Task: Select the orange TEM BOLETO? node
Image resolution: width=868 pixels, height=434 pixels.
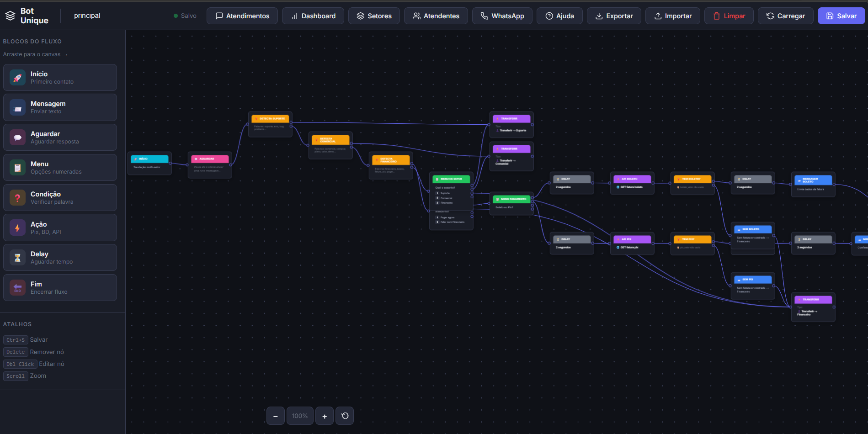Action: pyautogui.click(x=693, y=183)
